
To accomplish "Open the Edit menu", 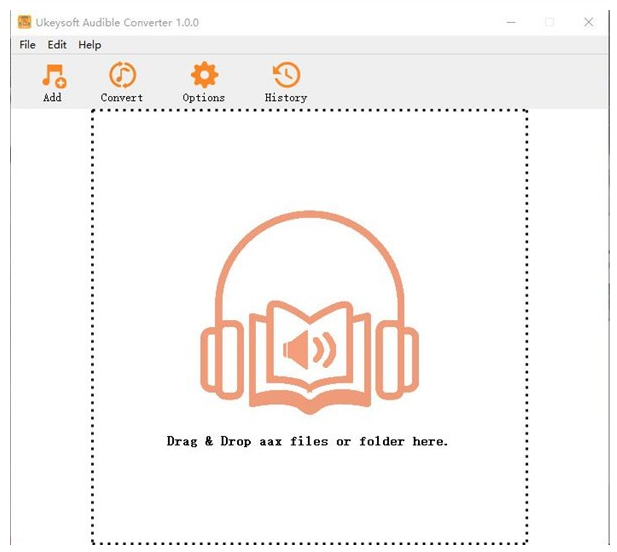I will pyautogui.click(x=57, y=45).
